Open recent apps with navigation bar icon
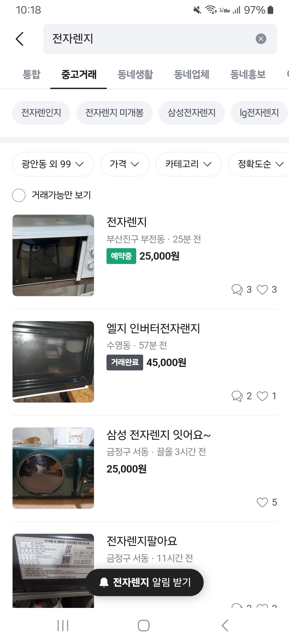This screenshot has width=289, height=644. (63, 626)
